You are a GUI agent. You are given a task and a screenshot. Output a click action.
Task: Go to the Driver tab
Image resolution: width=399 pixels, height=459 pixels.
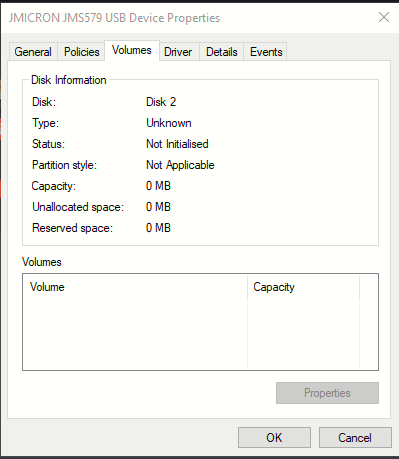[178, 52]
